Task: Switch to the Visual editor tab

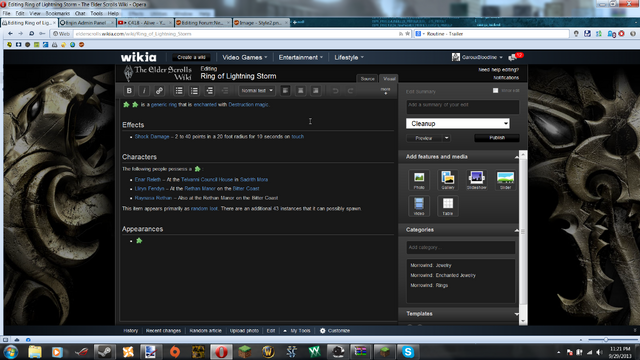Action: (389, 78)
